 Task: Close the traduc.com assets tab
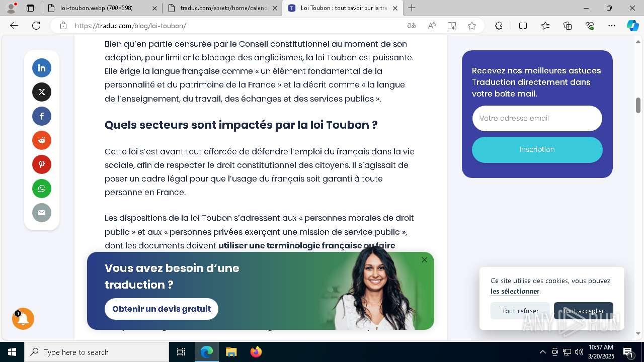click(x=275, y=8)
